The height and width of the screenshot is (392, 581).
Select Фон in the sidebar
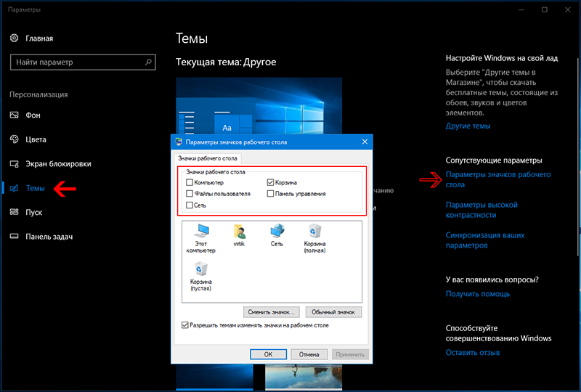click(25, 115)
